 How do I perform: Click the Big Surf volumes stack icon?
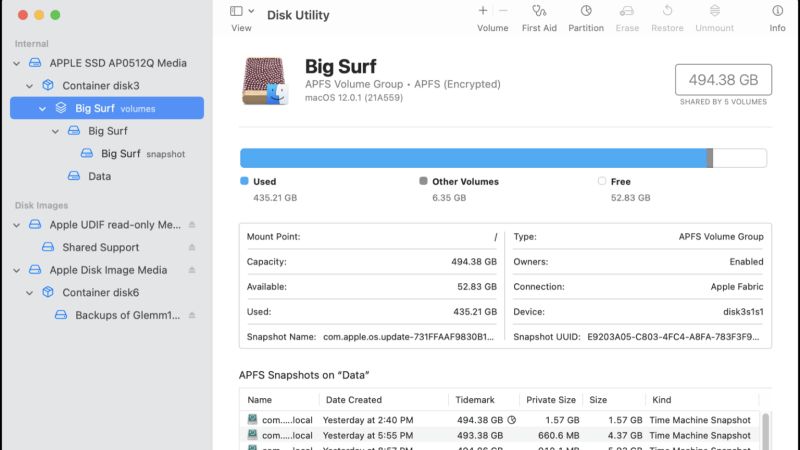point(61,108)
